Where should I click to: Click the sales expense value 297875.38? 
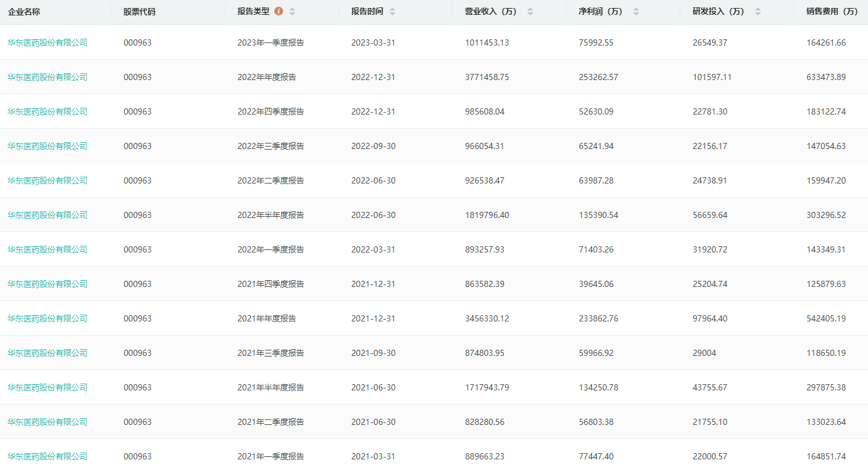pyautogui.click(x=826, y=387)
